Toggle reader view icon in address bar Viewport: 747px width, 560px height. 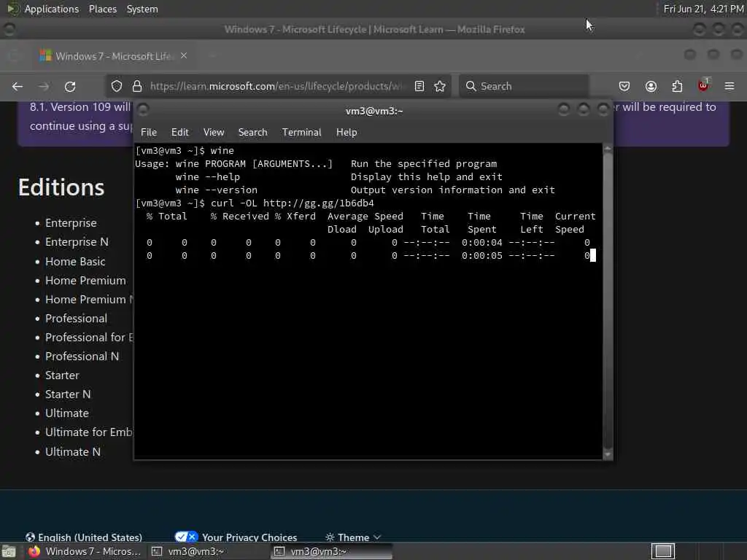coord(419,86)
